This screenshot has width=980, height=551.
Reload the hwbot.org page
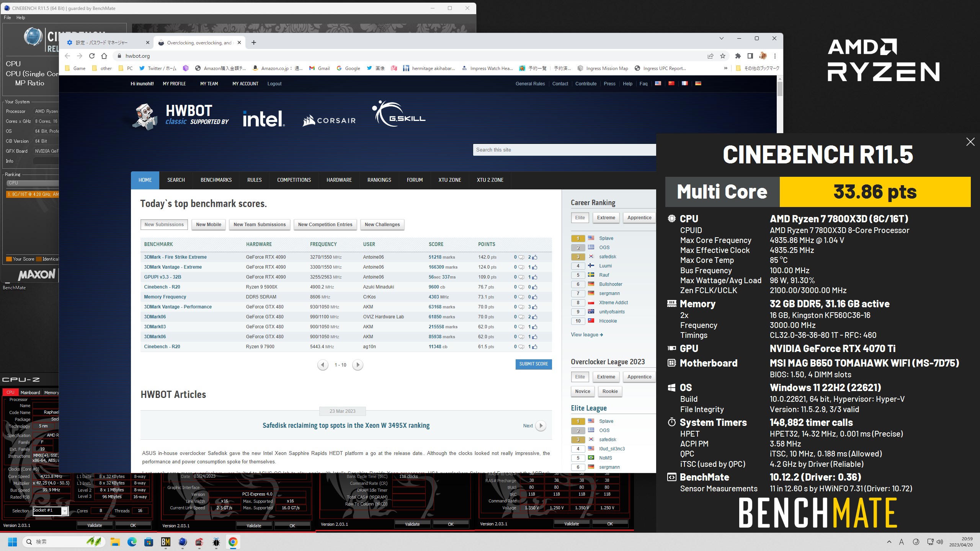click(92, 56)
